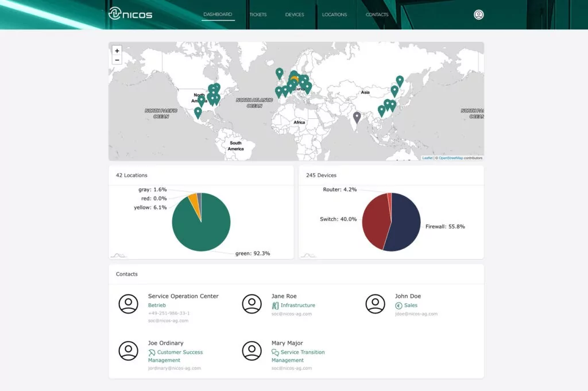
Task: Open the Sales link for John Doe
Action: (411, 305)
